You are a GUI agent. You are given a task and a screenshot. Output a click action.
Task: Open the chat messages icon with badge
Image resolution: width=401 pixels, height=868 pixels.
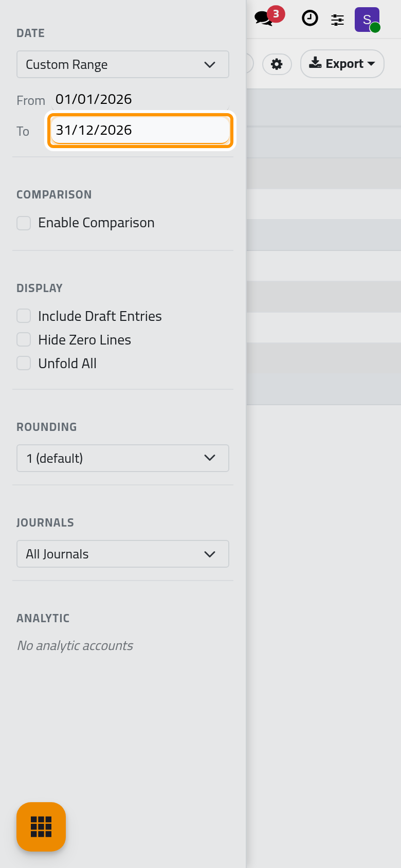tap(268, 17)
